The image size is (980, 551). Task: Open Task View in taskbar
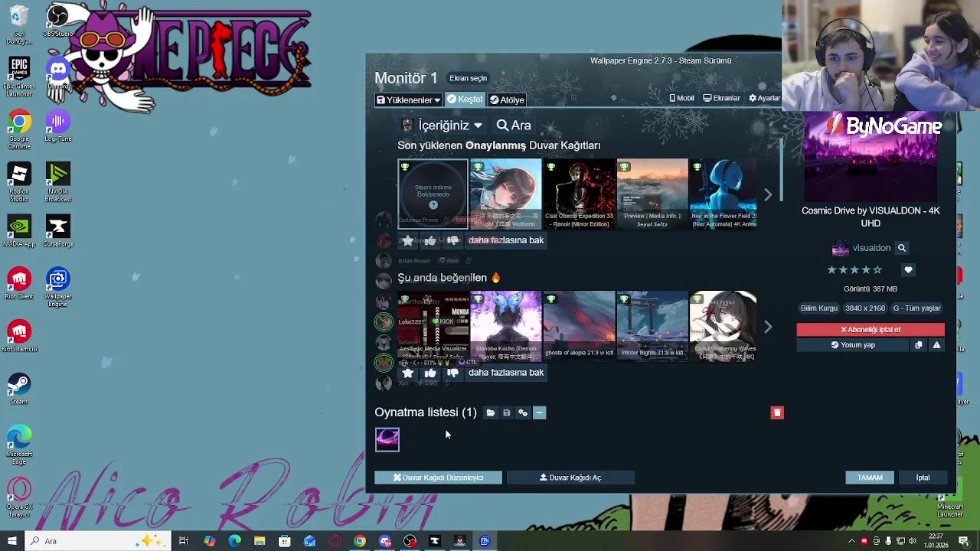pyautogui.click(x=184, y=541)
